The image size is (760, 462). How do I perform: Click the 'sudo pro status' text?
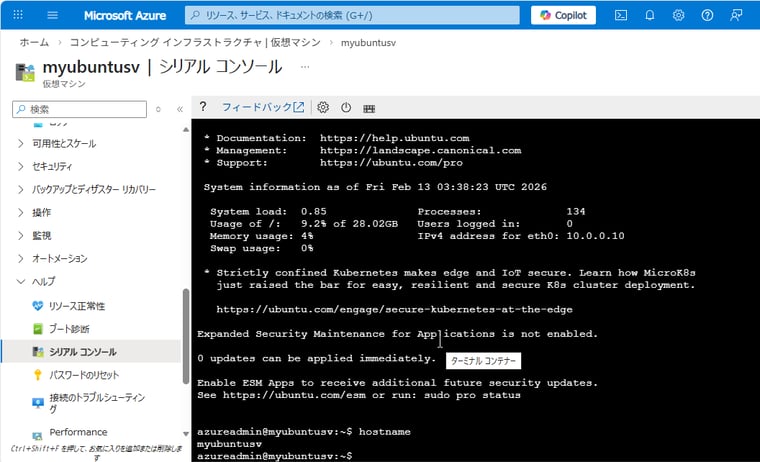pos(472,395)
